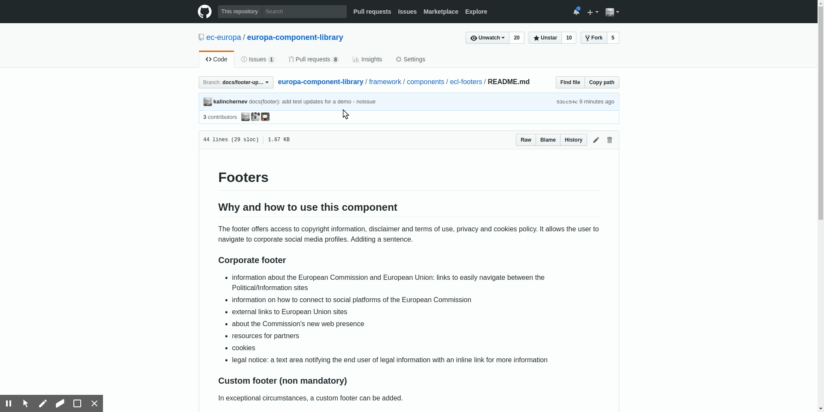Close the recorder toolbar

point(95,404)
